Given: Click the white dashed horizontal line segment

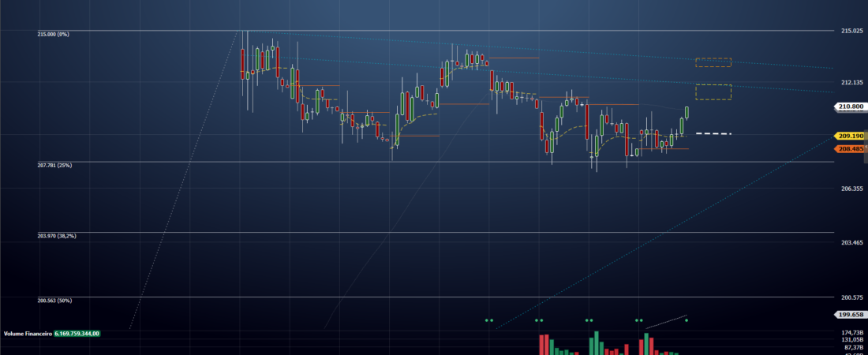Looking at the screenshot, I should pos(713,133).
